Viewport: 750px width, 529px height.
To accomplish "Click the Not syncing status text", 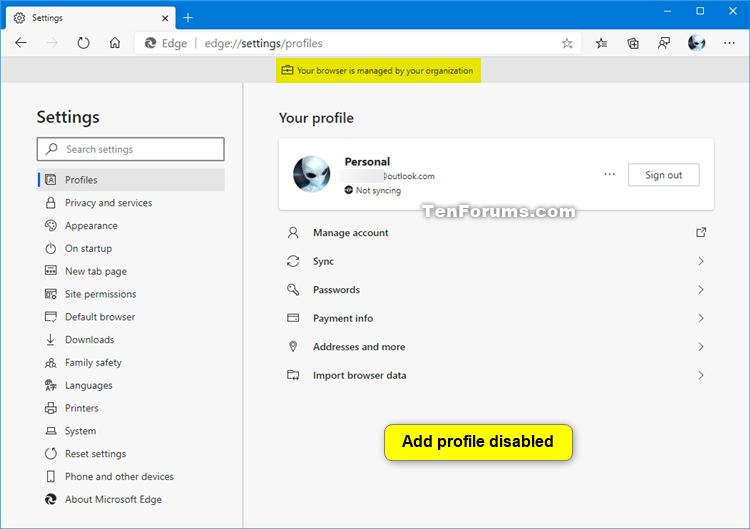I will 378,190.
